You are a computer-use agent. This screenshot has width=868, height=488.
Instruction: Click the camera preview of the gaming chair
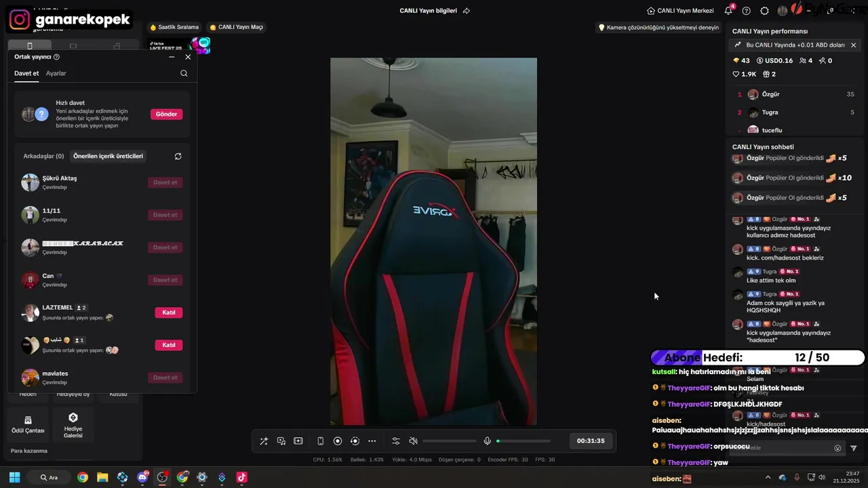click(x=433, y=241)
